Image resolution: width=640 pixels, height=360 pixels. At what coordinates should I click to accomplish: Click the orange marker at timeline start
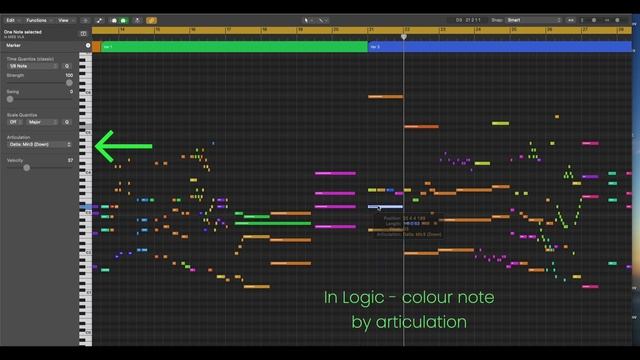coord(96,47)
